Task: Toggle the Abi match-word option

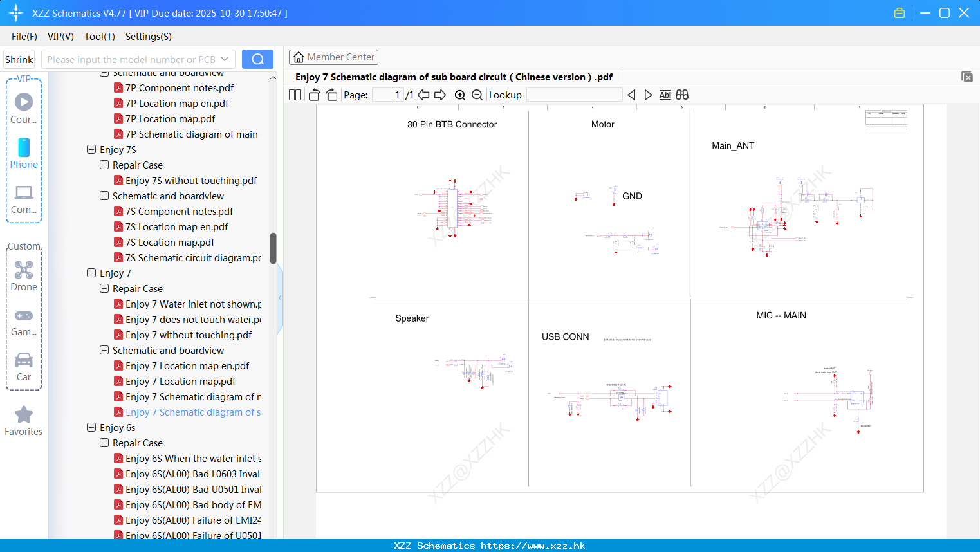Action: [x=665, y=95]
